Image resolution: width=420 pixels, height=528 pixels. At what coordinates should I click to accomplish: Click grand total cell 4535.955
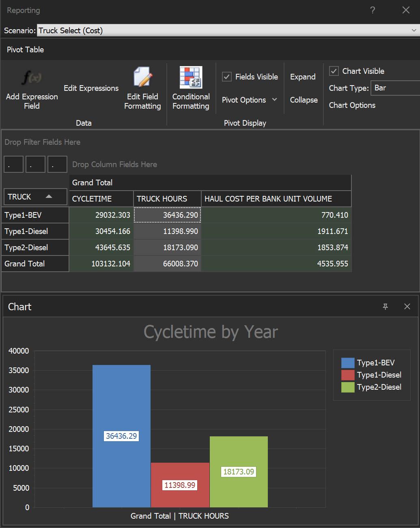click(x=276, y=264)
